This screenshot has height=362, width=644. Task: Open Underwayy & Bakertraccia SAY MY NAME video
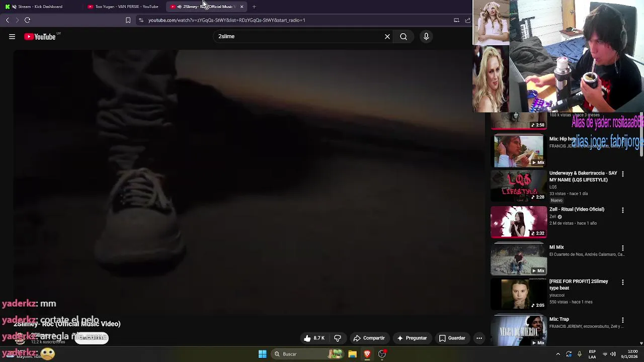[583, 176]
